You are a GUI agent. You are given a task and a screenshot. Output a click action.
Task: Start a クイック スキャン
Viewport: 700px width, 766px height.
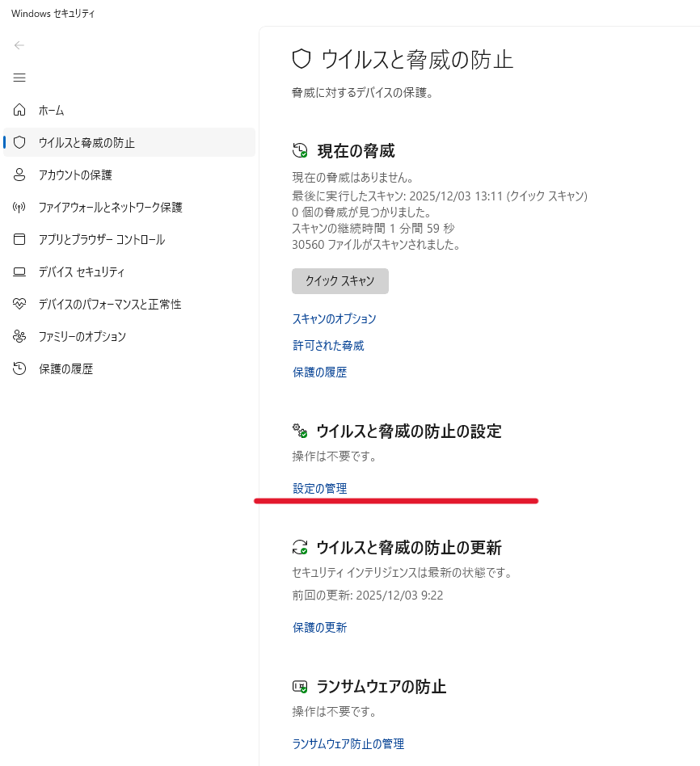[339, 281]
